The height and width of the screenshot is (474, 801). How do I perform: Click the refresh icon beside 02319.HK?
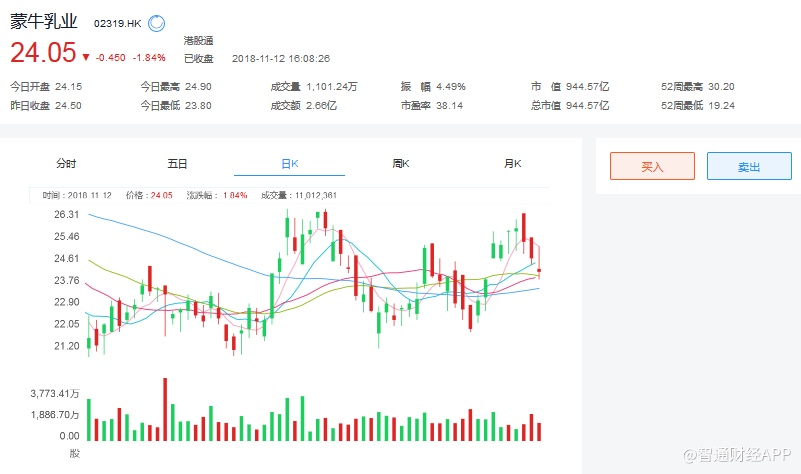pos(159,22)
